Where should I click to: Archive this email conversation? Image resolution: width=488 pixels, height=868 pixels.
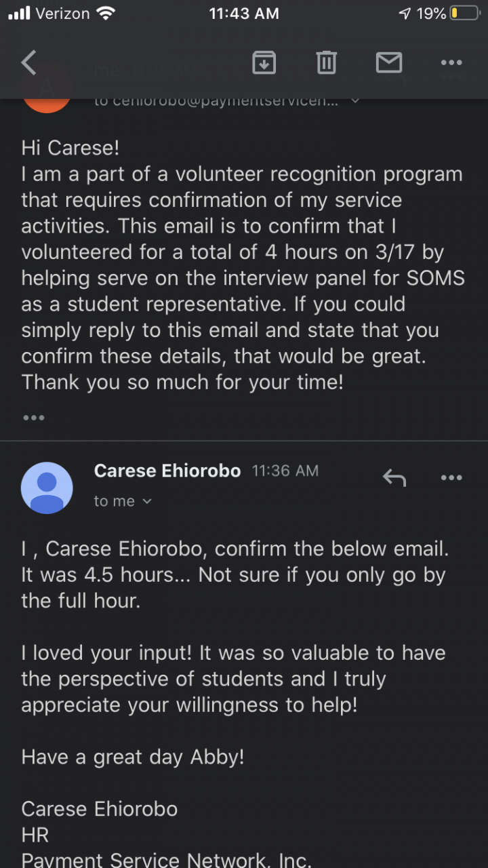coord(264,63)
